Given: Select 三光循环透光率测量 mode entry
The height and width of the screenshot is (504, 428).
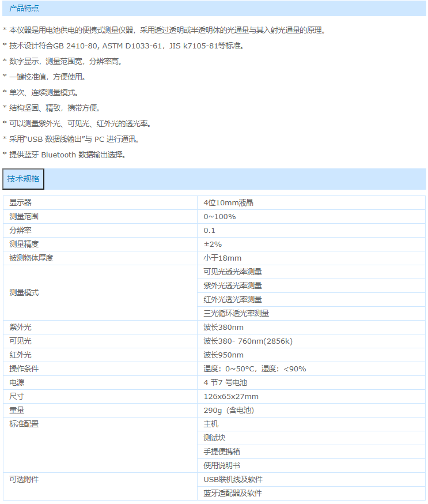Looking at the screenshot, I should (236, 313).
